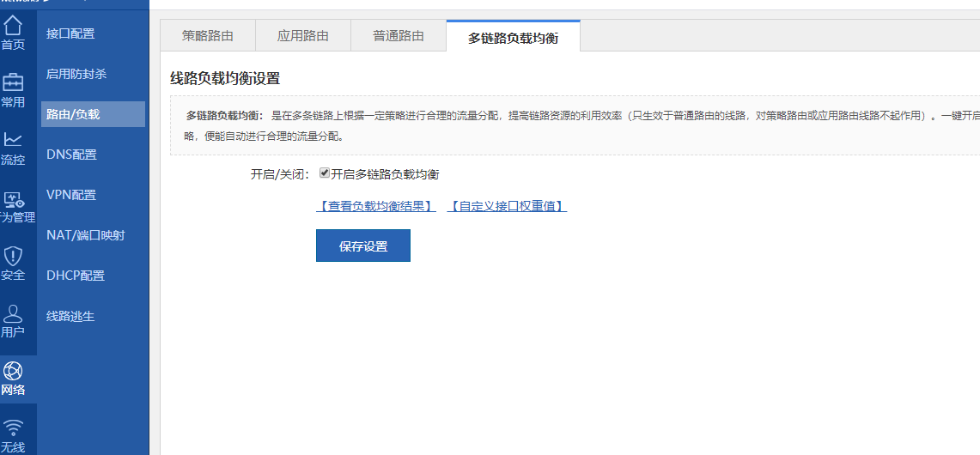Click the 保存设置 button

[363, 246]
